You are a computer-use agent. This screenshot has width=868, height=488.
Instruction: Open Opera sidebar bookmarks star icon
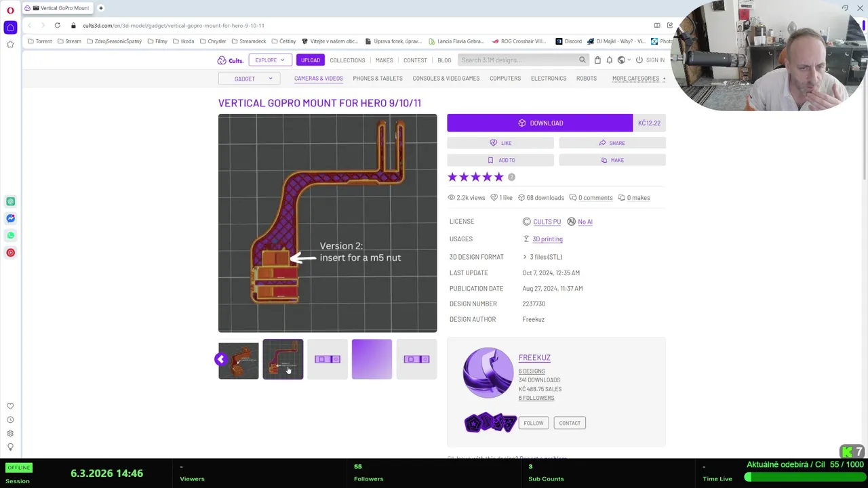click(10, 45)
